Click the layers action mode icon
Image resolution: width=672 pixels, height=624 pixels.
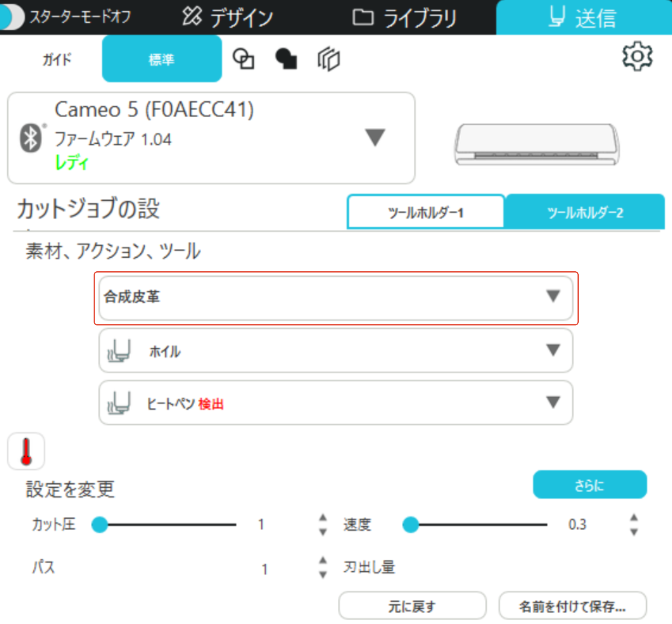(x=328, y=59)
